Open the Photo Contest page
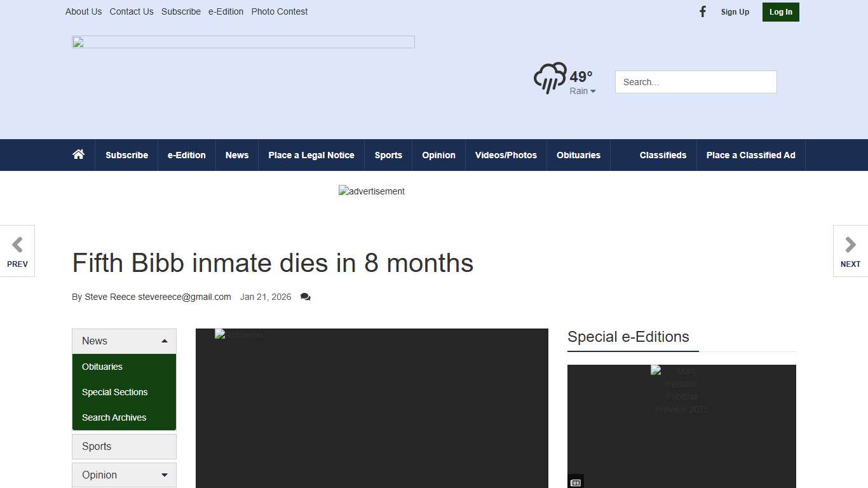This screenshot has height=488, width=868. pyautogui.click(x=280, y=11)
